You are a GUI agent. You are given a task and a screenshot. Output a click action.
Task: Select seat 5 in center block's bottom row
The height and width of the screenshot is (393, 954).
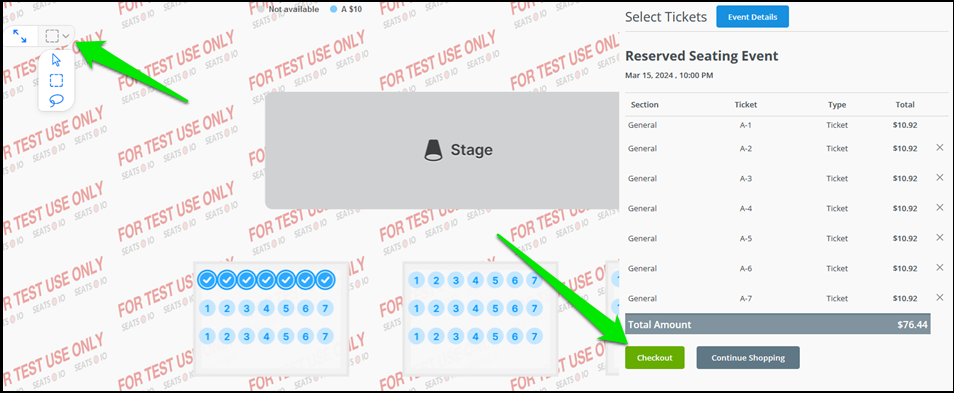[495, 336]
